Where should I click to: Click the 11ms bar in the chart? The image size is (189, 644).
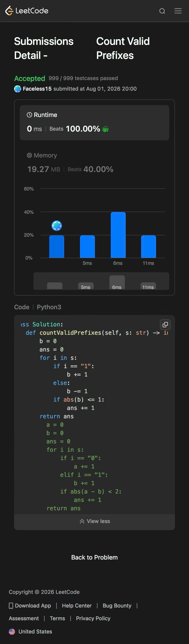point(149,247)
